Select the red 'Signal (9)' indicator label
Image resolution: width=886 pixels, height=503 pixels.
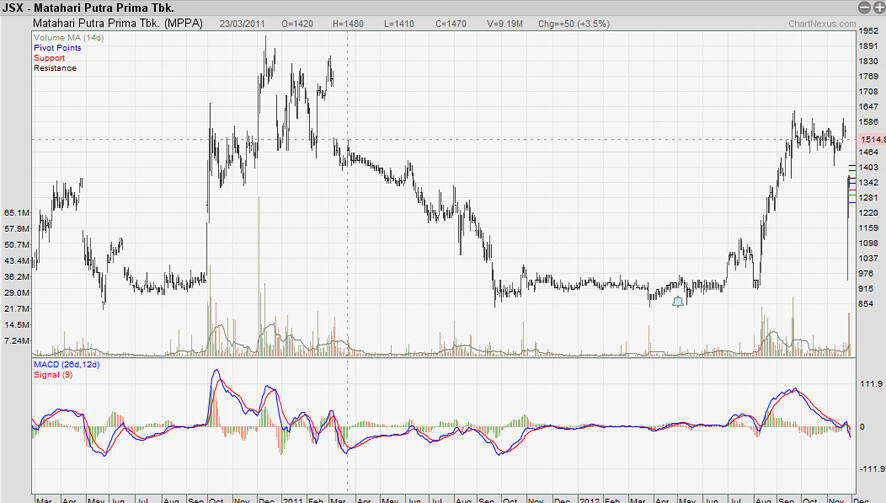[53, 375]
